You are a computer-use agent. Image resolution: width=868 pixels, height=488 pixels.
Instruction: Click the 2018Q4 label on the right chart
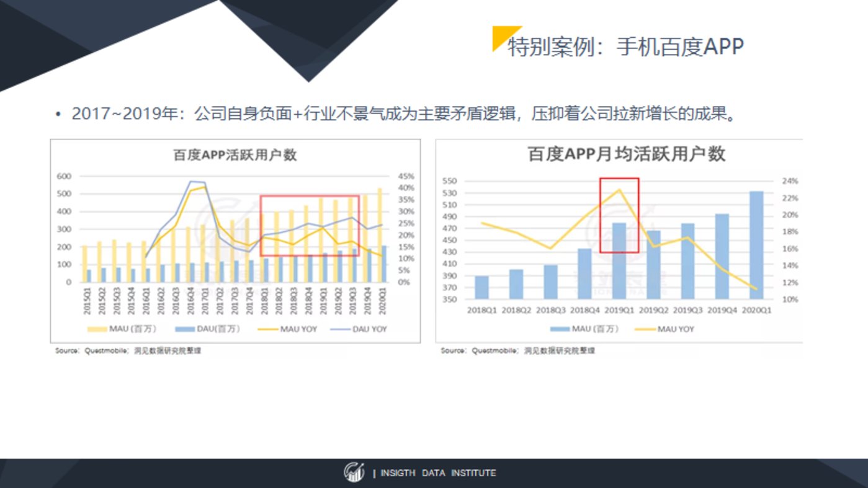pos(585,310)
